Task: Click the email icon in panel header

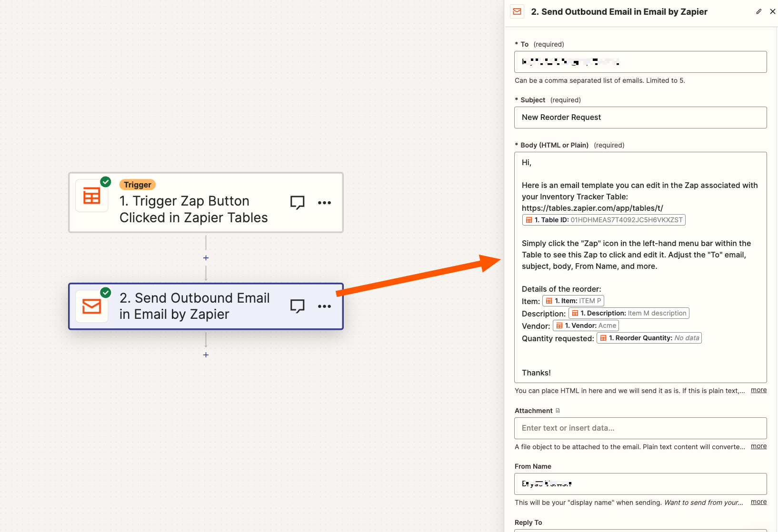Action: [x=517, y=11]
